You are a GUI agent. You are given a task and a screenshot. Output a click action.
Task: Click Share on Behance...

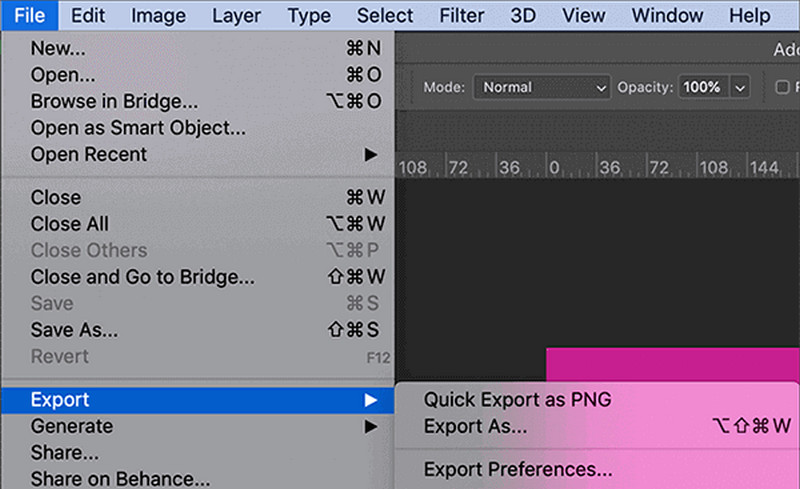click(x=120, y=479)
